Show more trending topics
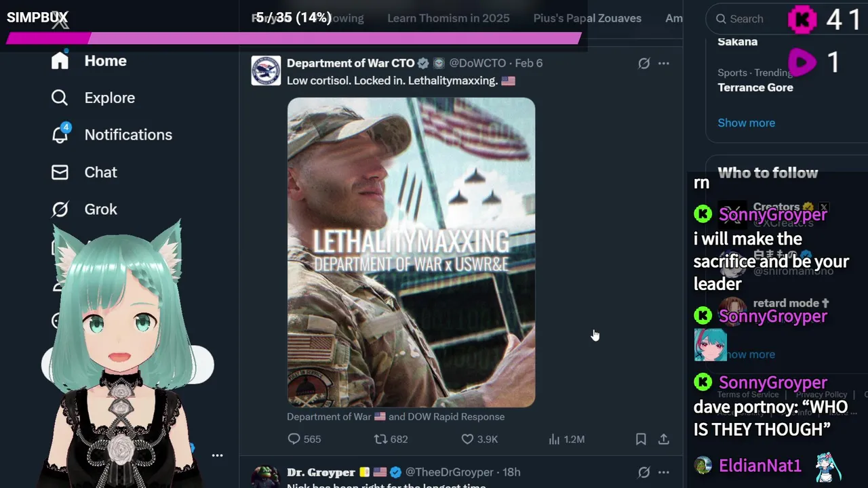The width and height of the screenshot is (868, 488). 746,123
